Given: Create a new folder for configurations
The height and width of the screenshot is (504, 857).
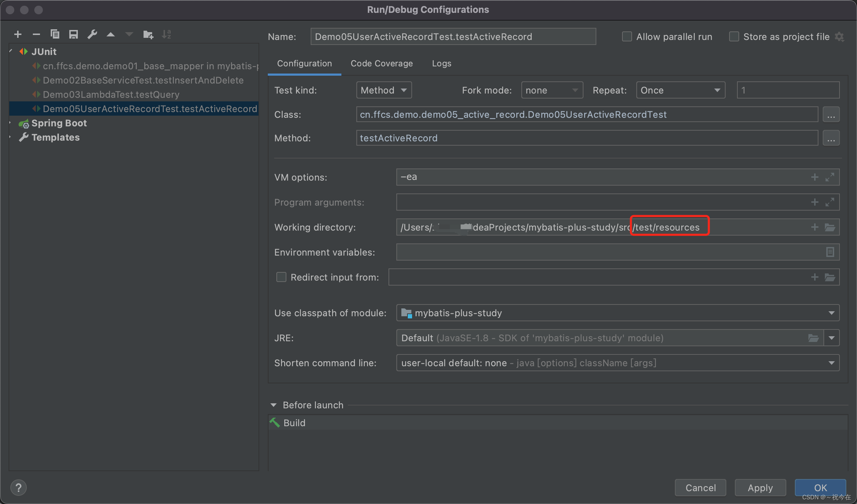Looking at the screenshot, I should pos(148,35).
